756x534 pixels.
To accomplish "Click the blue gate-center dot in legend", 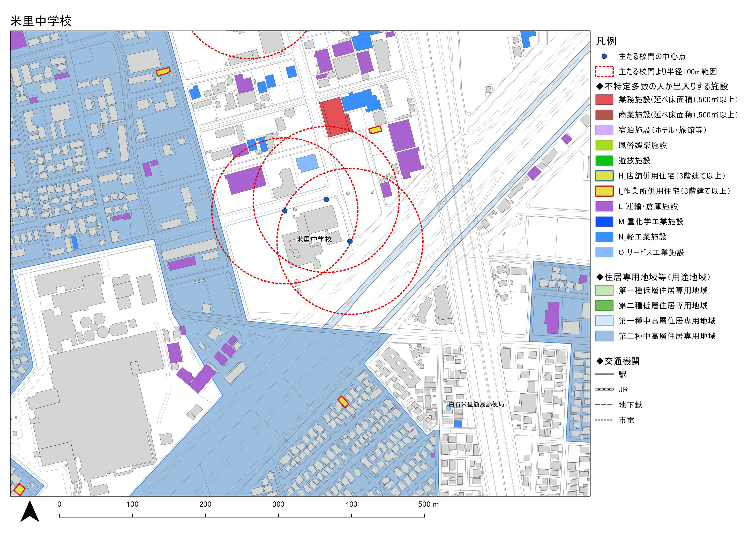I will pyautogui.click(x=604, y=56).
